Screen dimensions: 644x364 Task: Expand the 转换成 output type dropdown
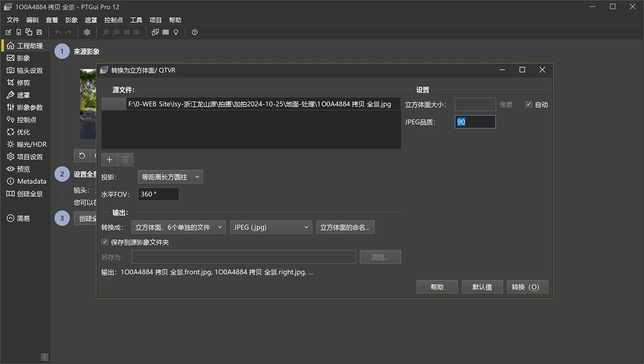[179, 227]
